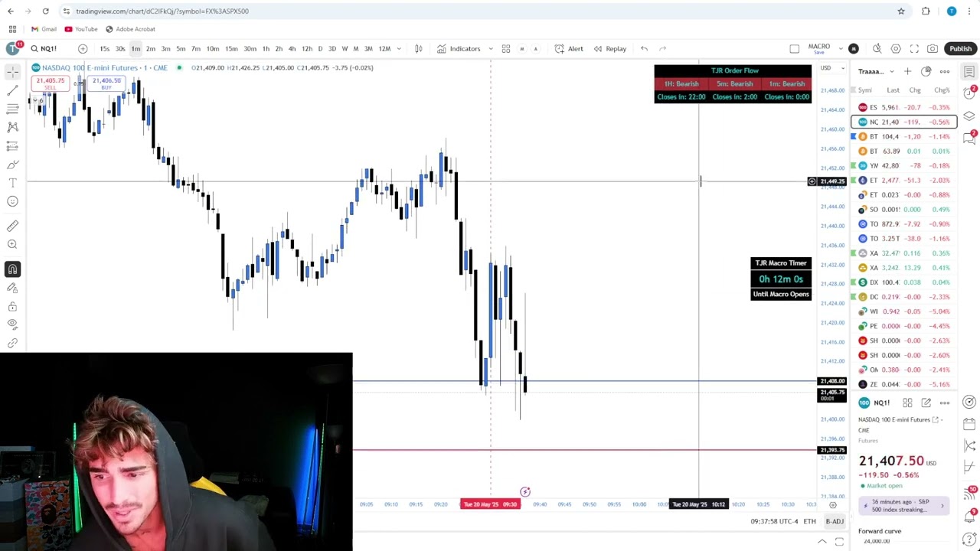Viewport: 980px width, 551px height.
Task: Click the 21,406.50 BUY button
Action: click(x=106, y=83)
